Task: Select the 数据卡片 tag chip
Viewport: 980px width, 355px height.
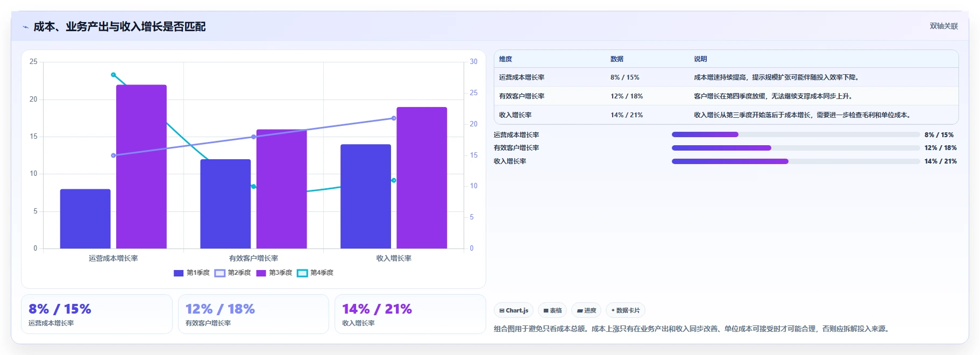Action: pyautogui.click(x=626, y=310)
